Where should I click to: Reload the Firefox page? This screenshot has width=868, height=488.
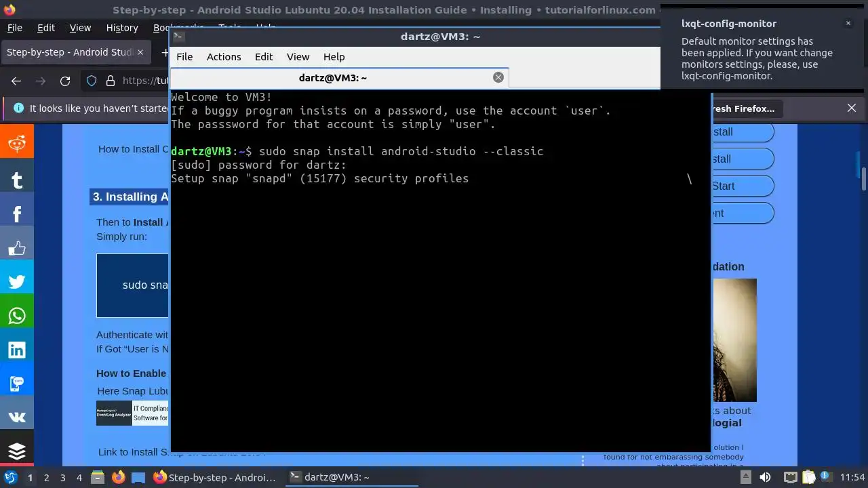(65, 81)
